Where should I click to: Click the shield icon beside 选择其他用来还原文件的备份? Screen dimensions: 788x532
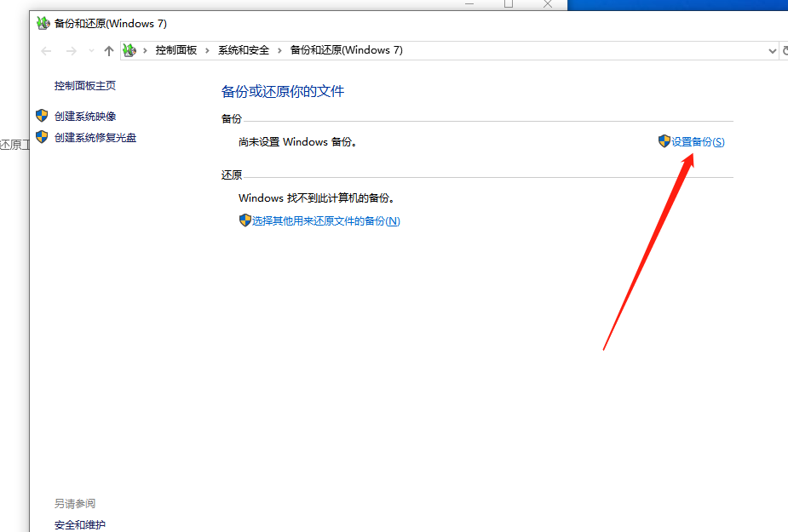[245, 220]
